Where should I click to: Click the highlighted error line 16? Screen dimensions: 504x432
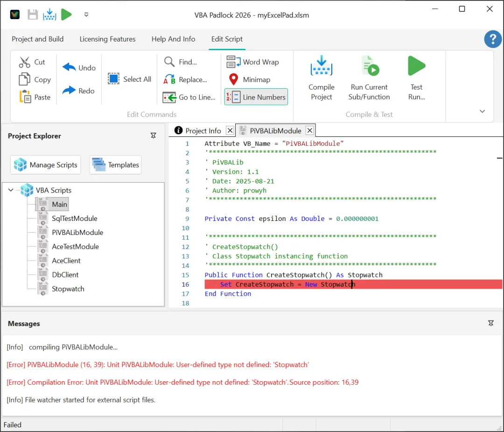(x=353, y=284)
